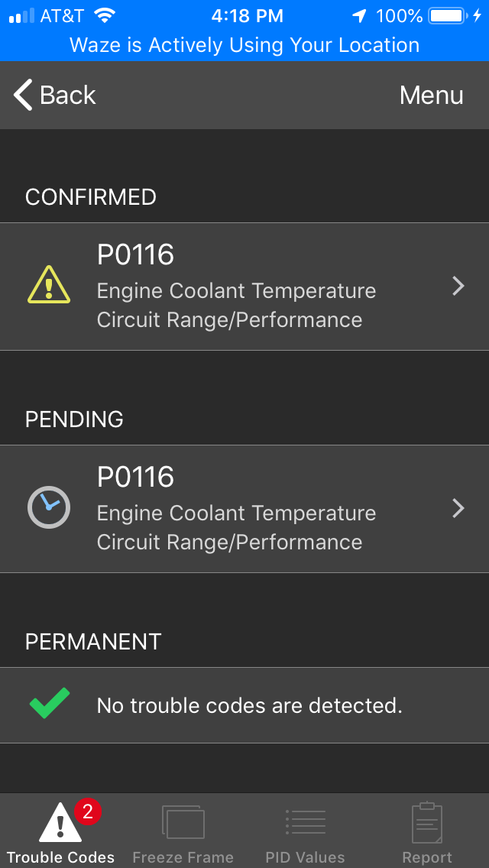Expand confirmed P0116 chevron arrow
Screen dimensions: 489x868
[458, 286]
